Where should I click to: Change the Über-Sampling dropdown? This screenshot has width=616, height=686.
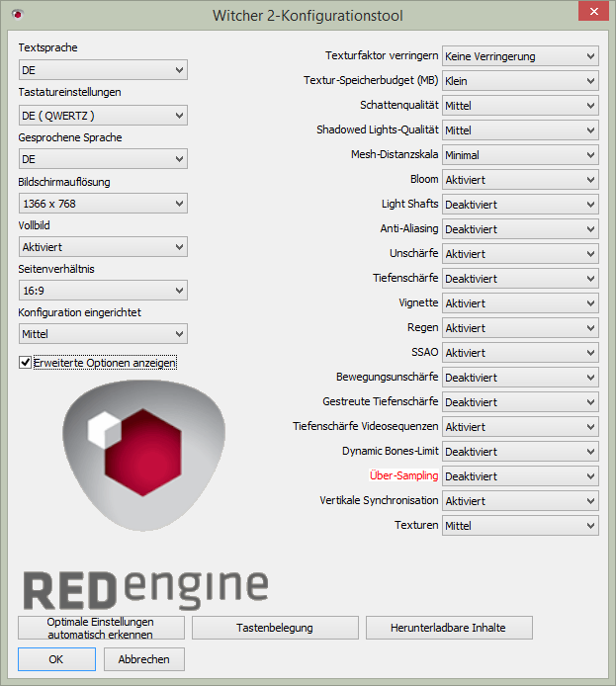[x=520, y=476]
